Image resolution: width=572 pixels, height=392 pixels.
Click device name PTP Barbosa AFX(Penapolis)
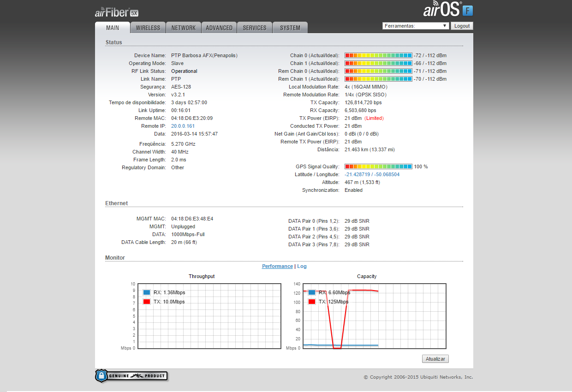click(204, 55)
